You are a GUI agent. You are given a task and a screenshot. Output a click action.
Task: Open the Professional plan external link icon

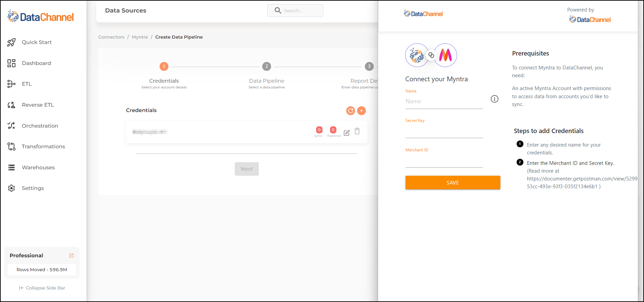(71, 256)
